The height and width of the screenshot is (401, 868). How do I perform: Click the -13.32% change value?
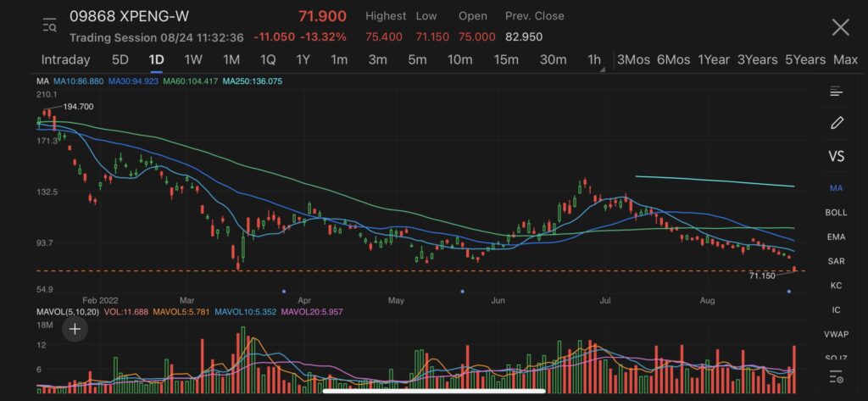click(x=323, y=37)
